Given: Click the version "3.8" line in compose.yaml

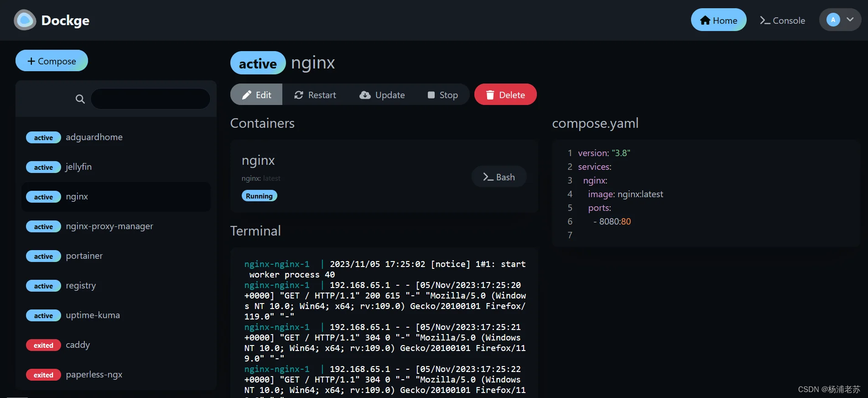Looking at the screenshot, I should tap(604, 153).
